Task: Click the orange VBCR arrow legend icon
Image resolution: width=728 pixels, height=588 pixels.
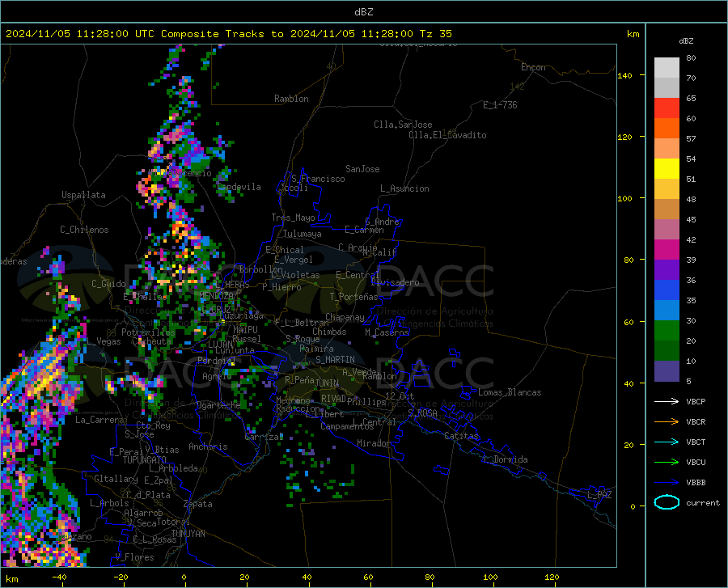Action: point(667,422)
